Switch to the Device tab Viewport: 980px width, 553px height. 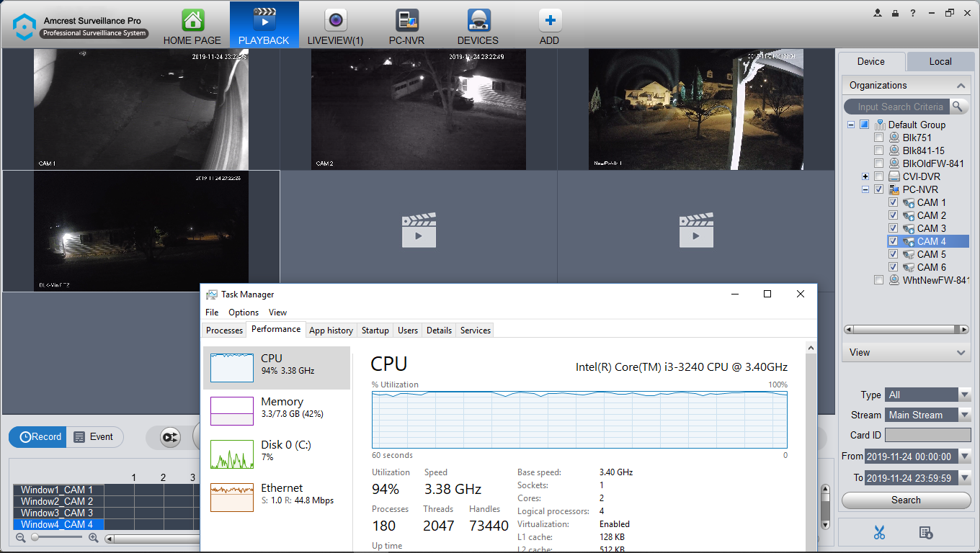[x=870, y=61]
